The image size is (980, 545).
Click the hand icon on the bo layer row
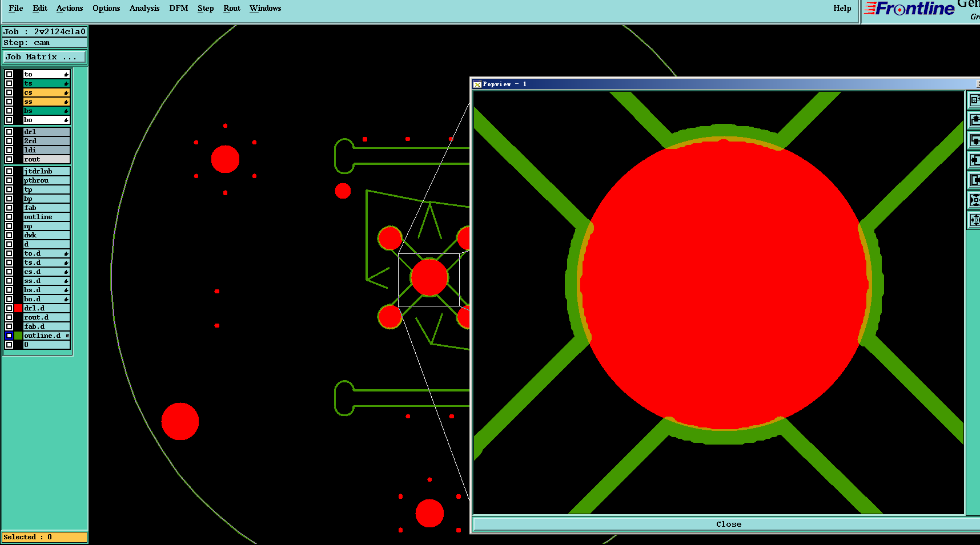(66, 120)
